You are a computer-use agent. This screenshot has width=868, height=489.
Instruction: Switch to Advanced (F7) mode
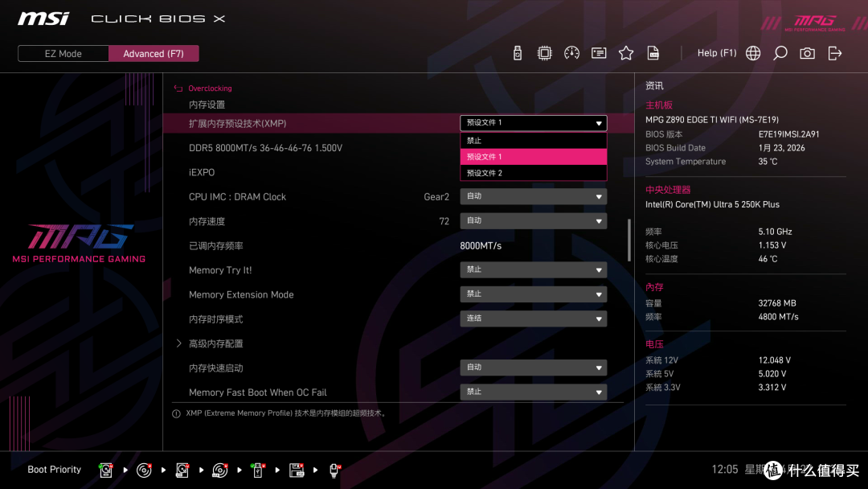154,54
